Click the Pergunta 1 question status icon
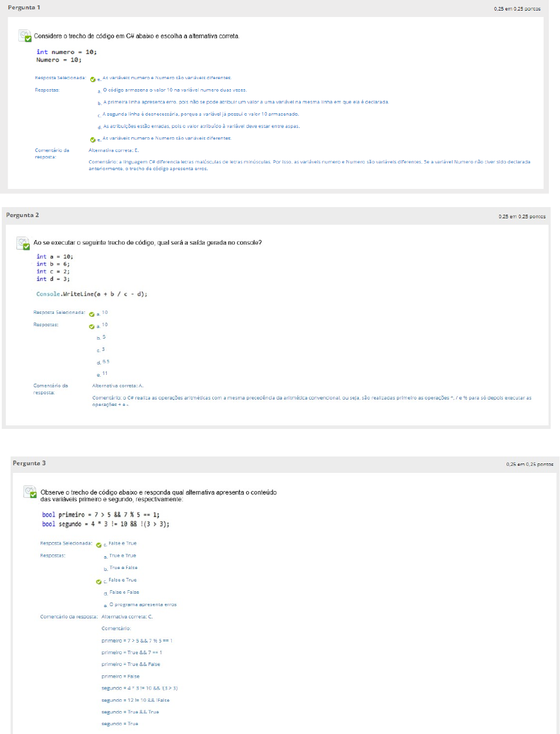This screenshot has width=560, height=734. (25, 36)
